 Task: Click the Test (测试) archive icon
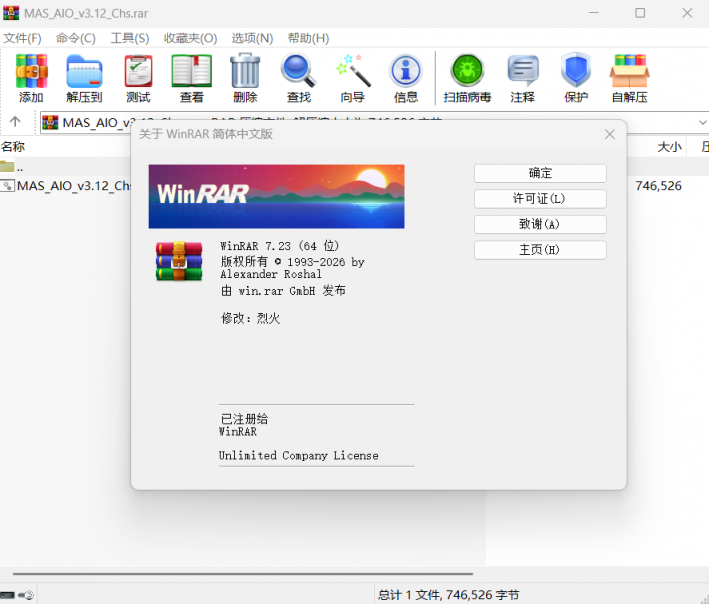coord(138,78)
